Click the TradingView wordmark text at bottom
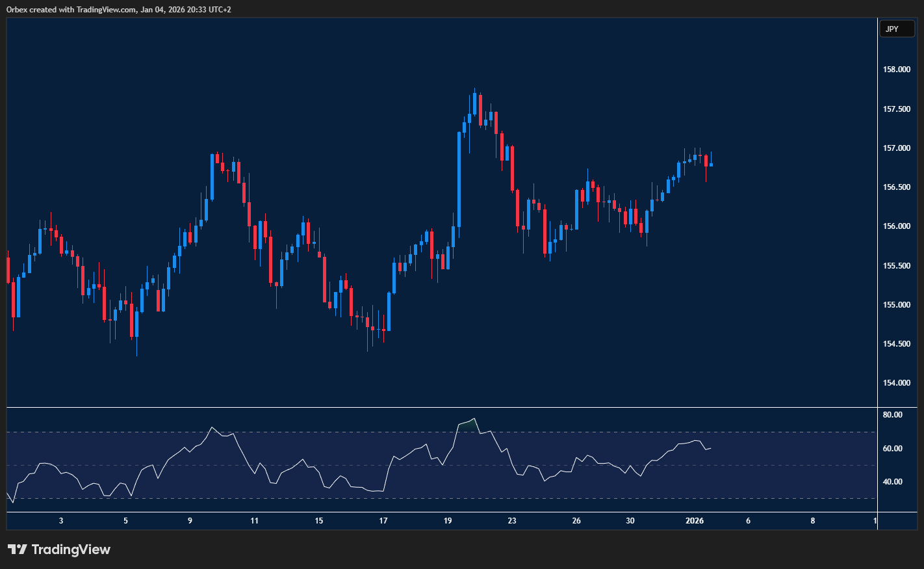924x569 pixels. pyautogui.click(x=71, y=549)
